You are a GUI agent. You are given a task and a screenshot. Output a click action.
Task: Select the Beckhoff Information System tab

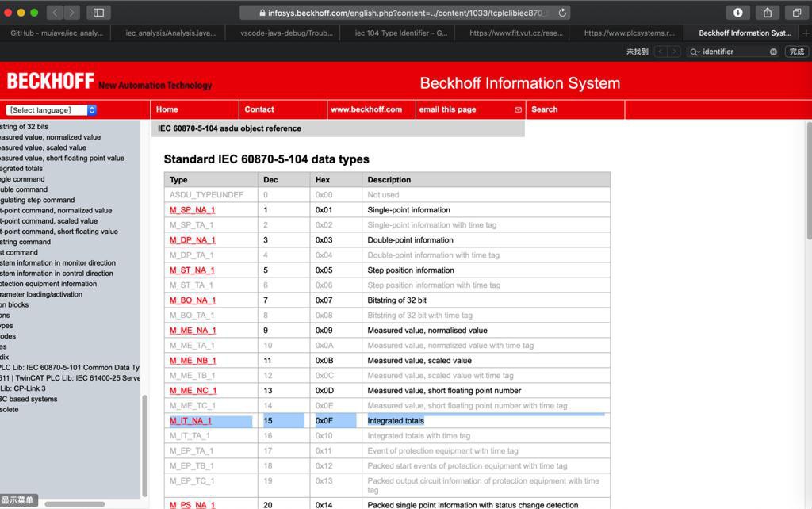[745, 33]
